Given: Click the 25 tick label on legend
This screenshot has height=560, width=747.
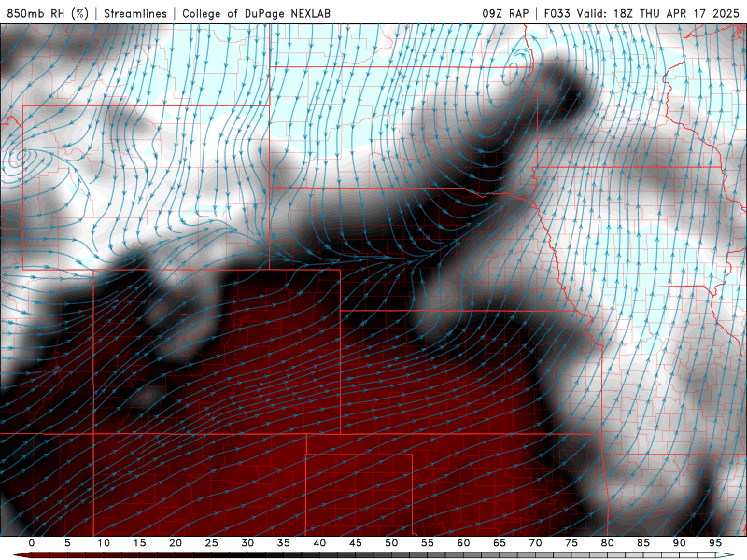Looking at the screenshot, I should 212,543.
